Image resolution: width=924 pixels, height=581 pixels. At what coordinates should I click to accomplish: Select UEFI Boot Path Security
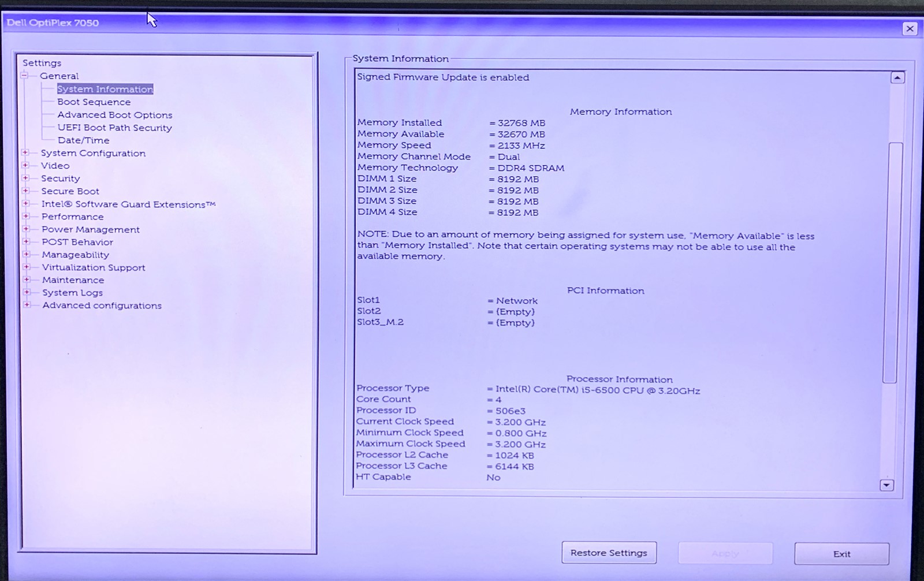coord(114,128)
